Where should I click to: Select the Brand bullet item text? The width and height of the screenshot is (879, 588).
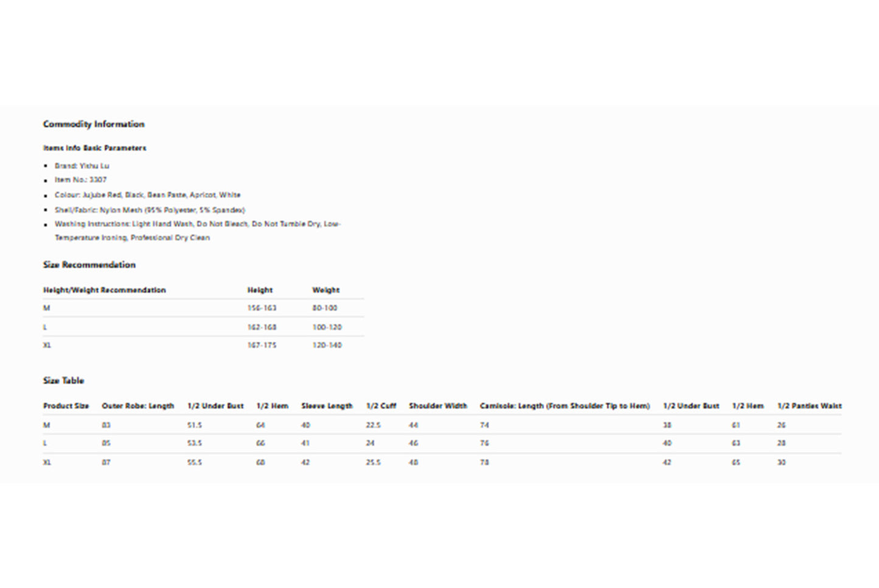[82, 165]
